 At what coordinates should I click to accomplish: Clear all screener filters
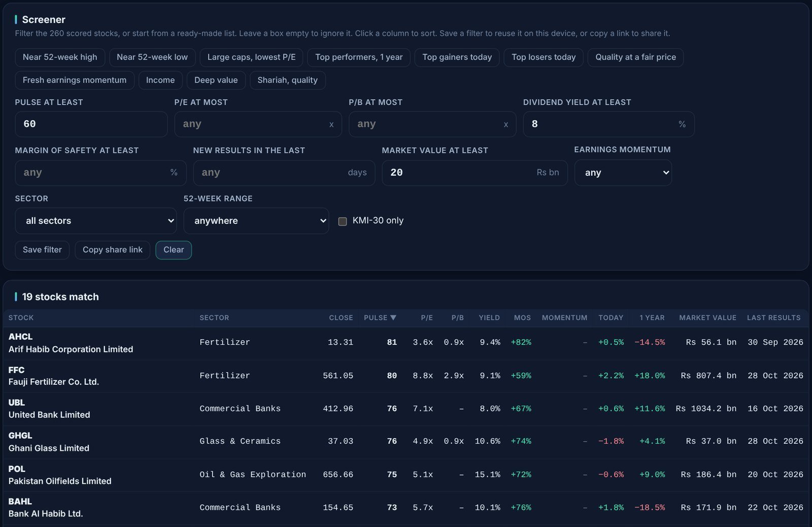click(174, 250)
